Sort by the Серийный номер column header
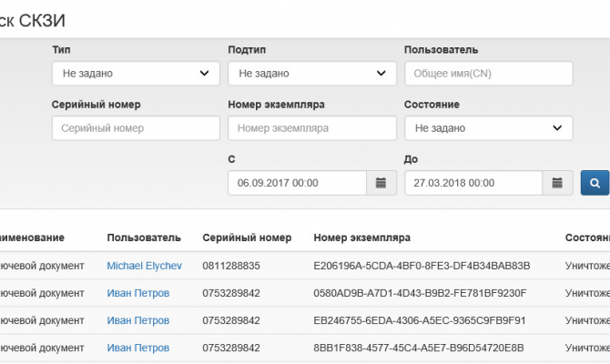The height and width of the screenshot is (364, 610). click(247, 238)
